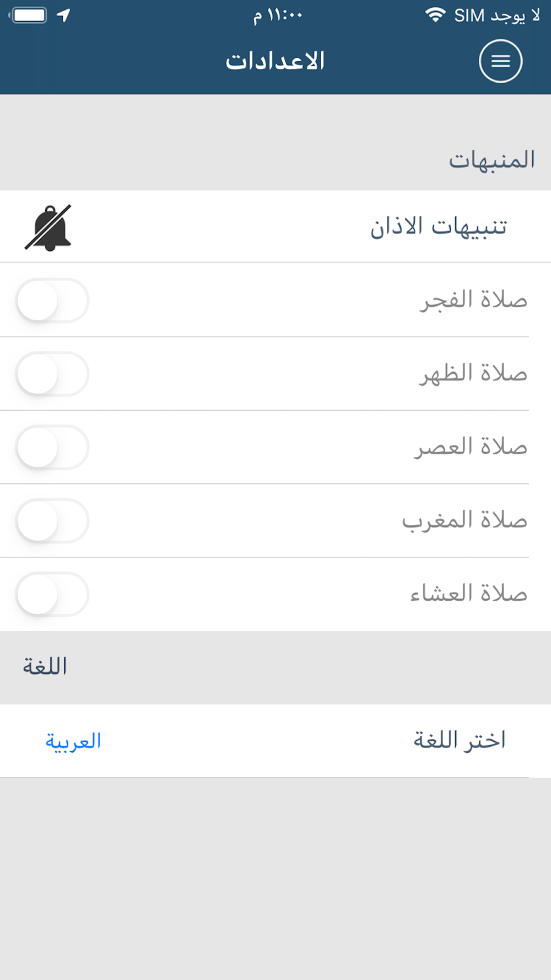Toggle the صلاة الظهر alert switch
The image size is (551, 980).
tap(53, 374)
